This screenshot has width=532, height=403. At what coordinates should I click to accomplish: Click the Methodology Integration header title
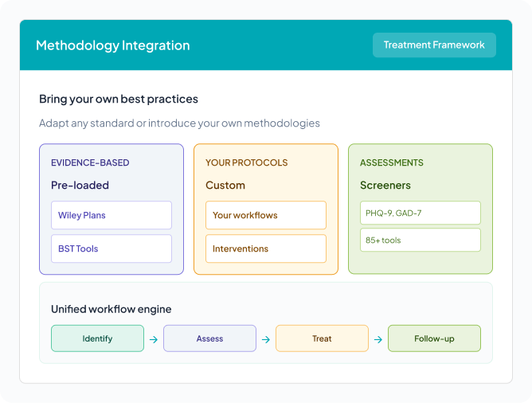[113, 45]
